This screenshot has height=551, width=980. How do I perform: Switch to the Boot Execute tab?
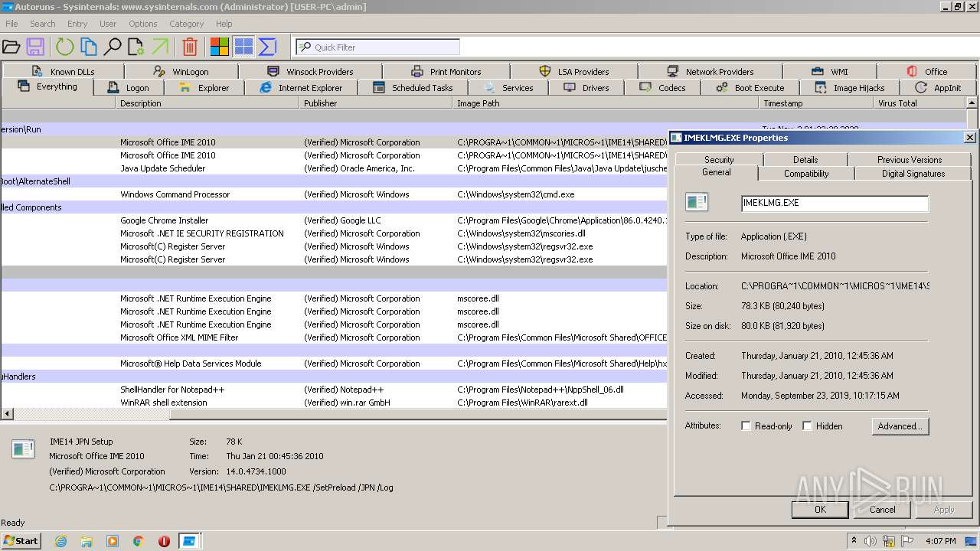(750, 88)
